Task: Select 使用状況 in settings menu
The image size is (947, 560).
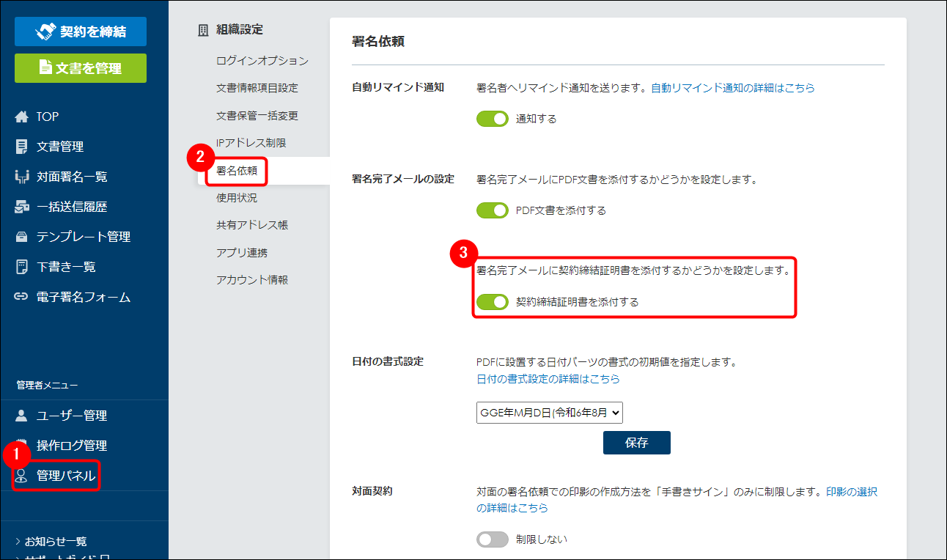Action: coord(237,198)
